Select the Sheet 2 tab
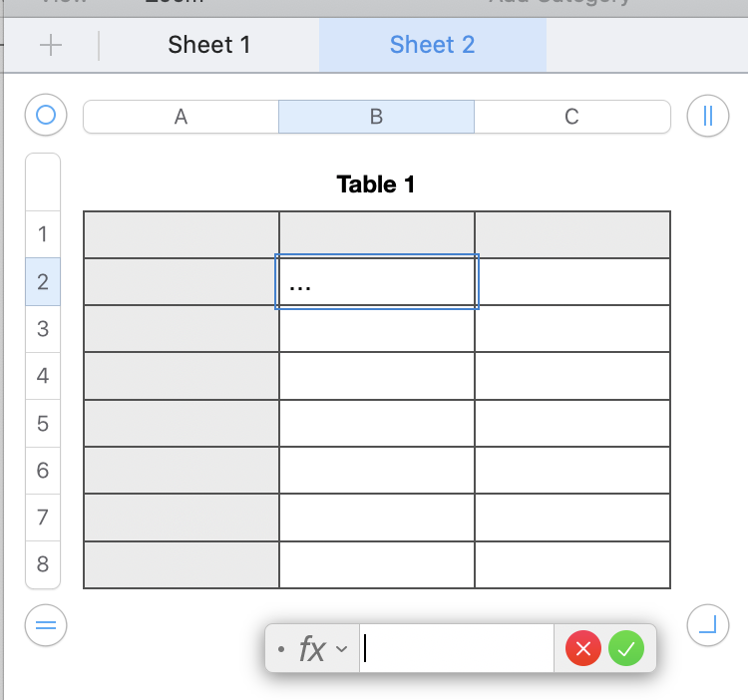 pos(432,45)
